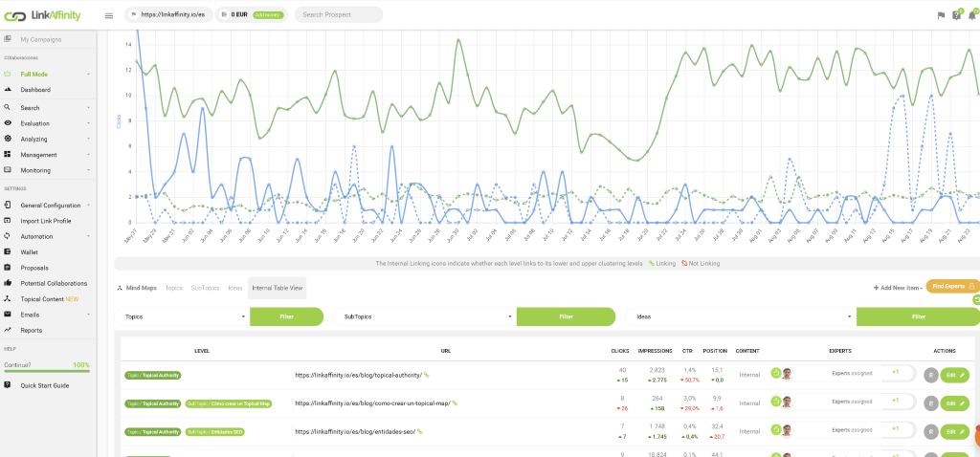Viewport: 980px width, 457px height.
Task: Click the flag icon in top bar
Action: (x=941, y=15)
